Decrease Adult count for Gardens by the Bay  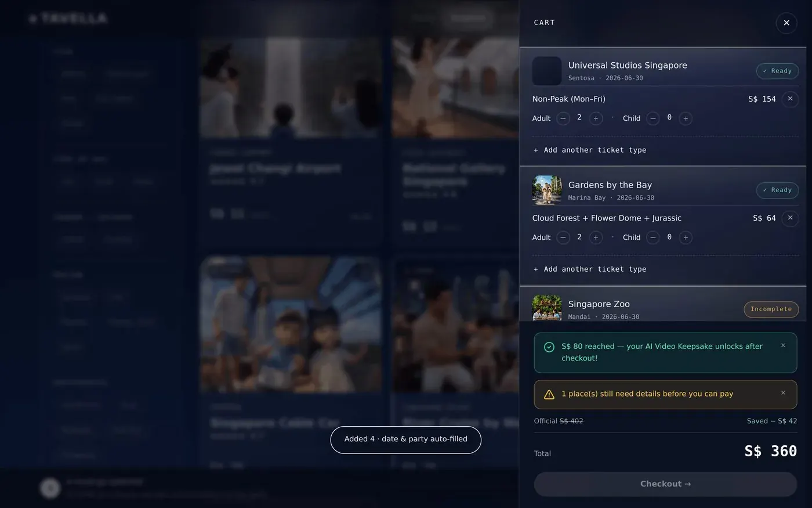(x=563, y=237)
